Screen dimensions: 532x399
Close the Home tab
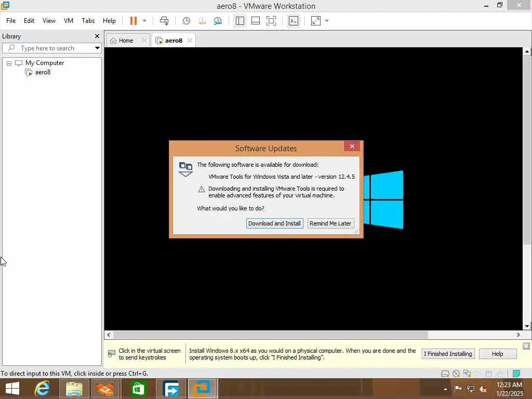144,41
